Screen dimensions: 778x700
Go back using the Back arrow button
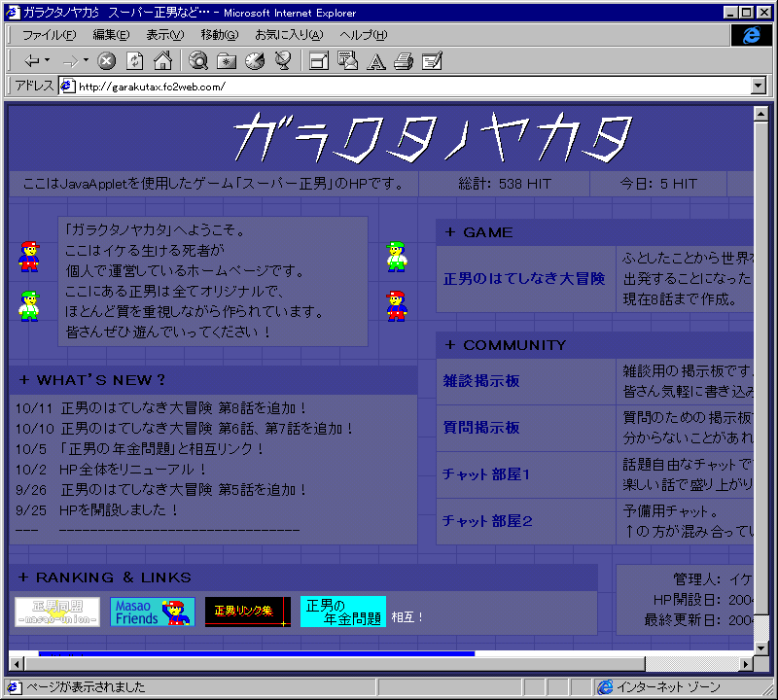31,61
